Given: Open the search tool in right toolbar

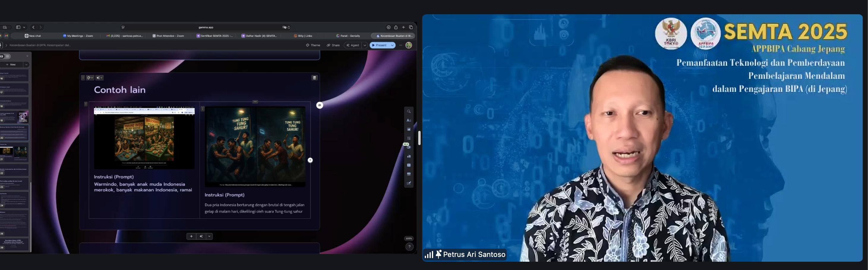Looking at the screenshot, I should tap(409, 112).
